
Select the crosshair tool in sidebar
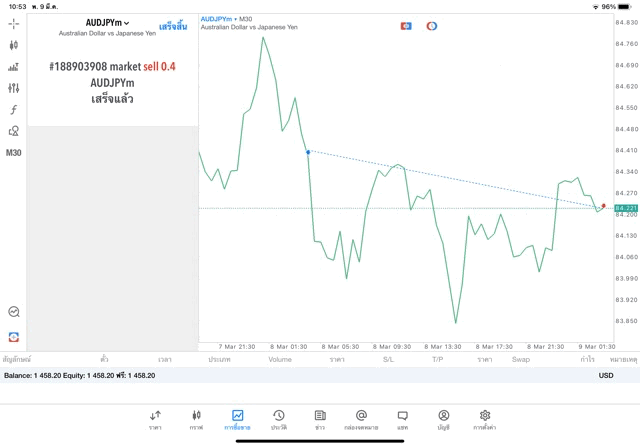pos(13,24)
